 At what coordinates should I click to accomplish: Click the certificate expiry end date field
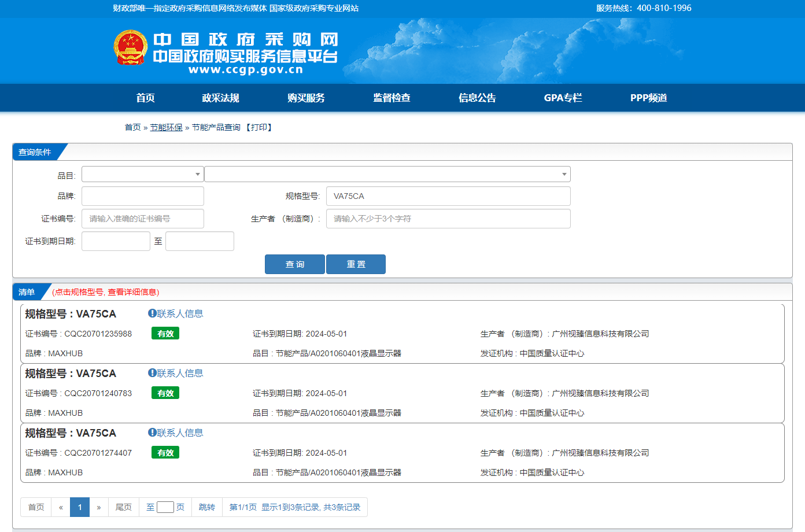pyautogui.click(x=200, y=241)
